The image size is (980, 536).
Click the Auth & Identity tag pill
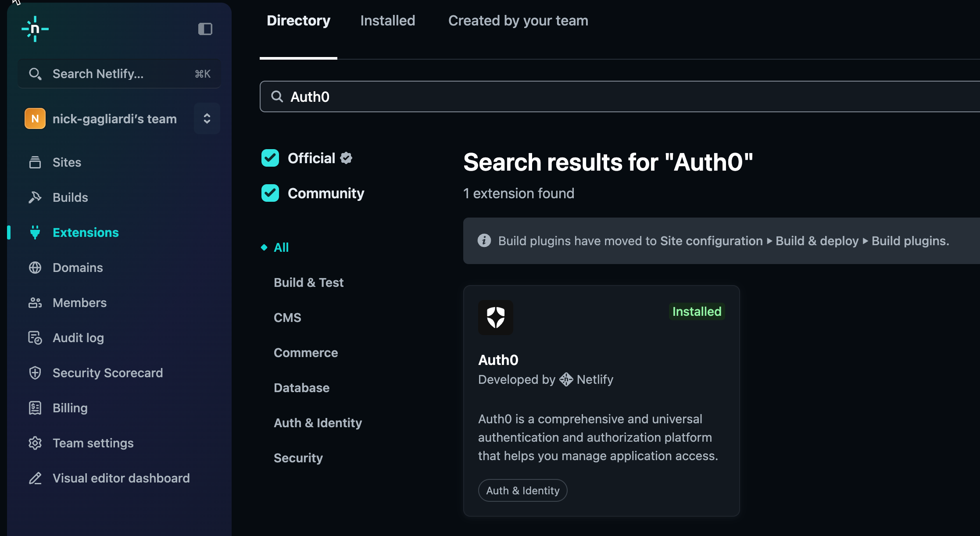(x=522, y=490)
